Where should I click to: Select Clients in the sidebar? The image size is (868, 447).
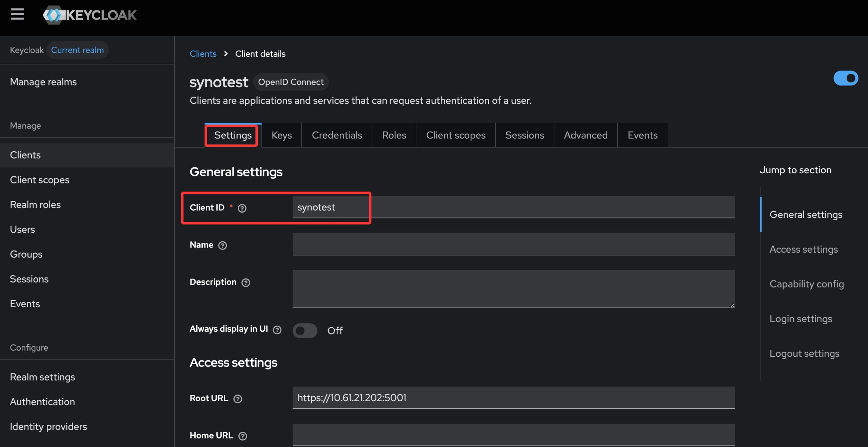pyautogui.click(x=87, y=155)
